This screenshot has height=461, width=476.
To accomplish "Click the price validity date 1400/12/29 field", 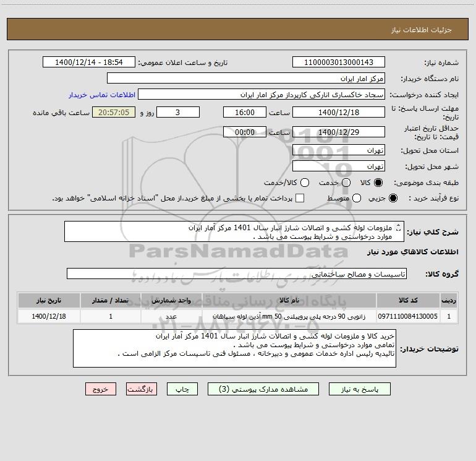I will click(x=339, y=132).
